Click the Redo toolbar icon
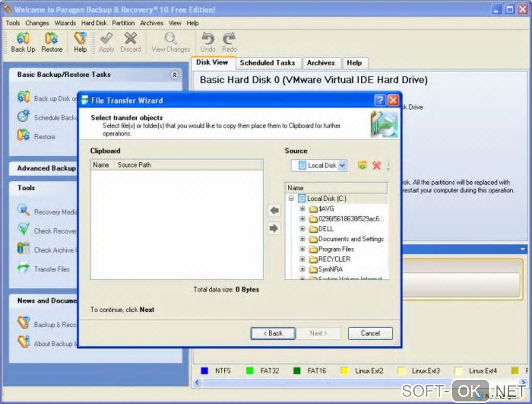The height and width of the screenshot is (404, 532). pos(229,38)
